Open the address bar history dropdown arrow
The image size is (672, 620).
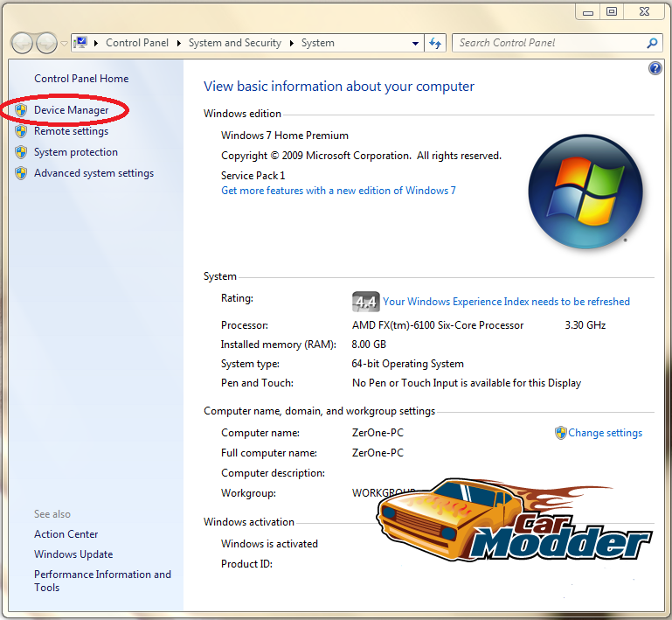(x=415, y=44)
